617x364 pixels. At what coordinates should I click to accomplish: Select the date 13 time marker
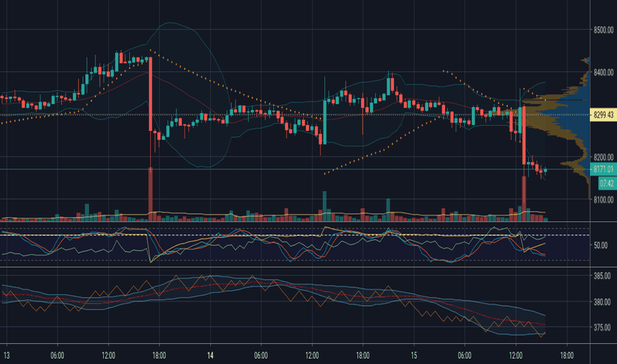(x=7, y=356)
